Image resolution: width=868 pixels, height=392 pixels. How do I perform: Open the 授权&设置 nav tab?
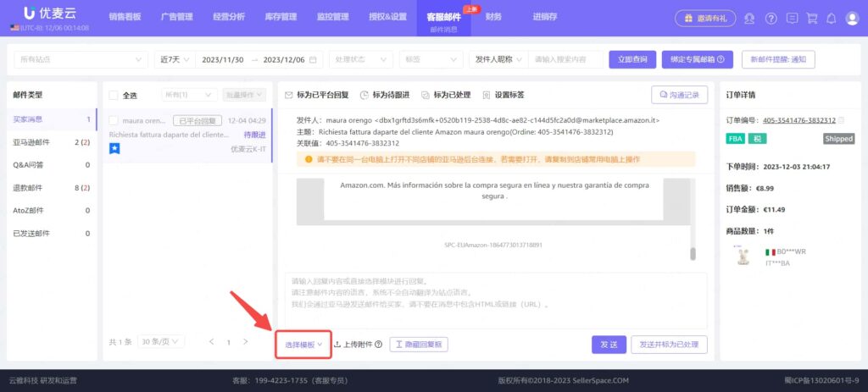(388, 17)
